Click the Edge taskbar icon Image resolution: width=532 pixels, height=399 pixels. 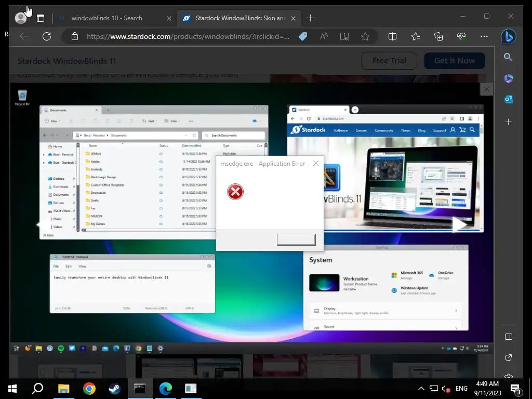(166, 389)
